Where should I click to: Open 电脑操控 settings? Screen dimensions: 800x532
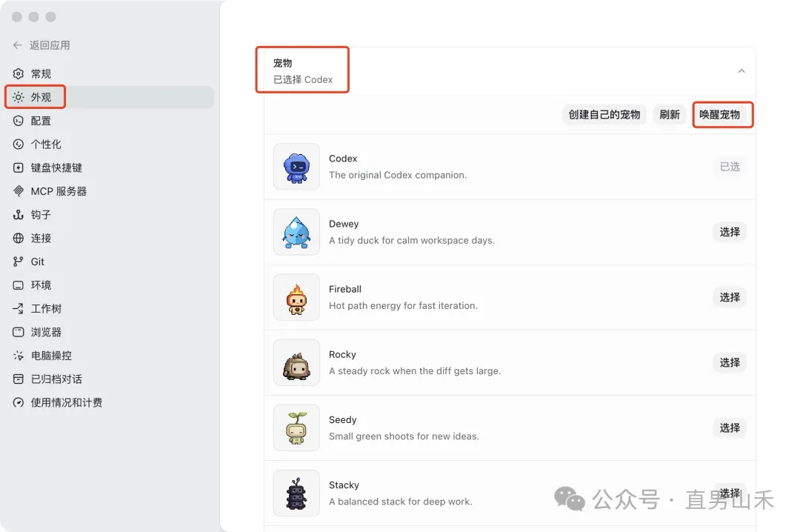click(x=110, y=356)
